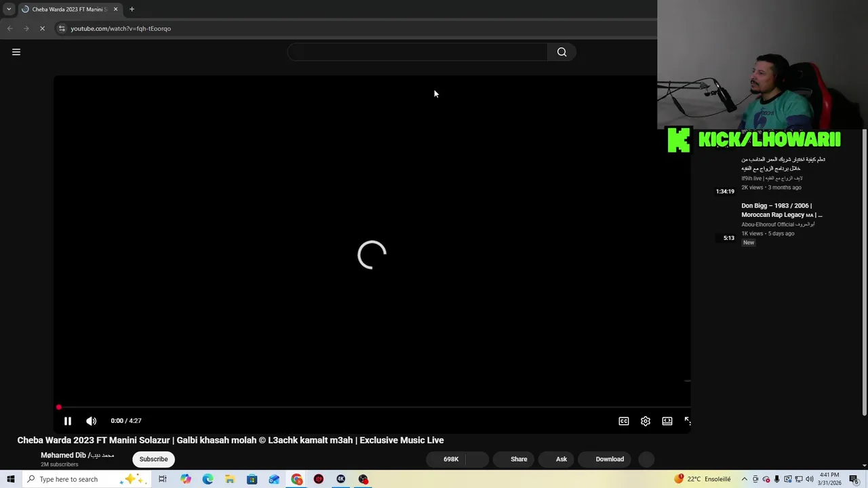868x488 pixels.
Task: Open the more actions button after Download
Action: (647, 459)
